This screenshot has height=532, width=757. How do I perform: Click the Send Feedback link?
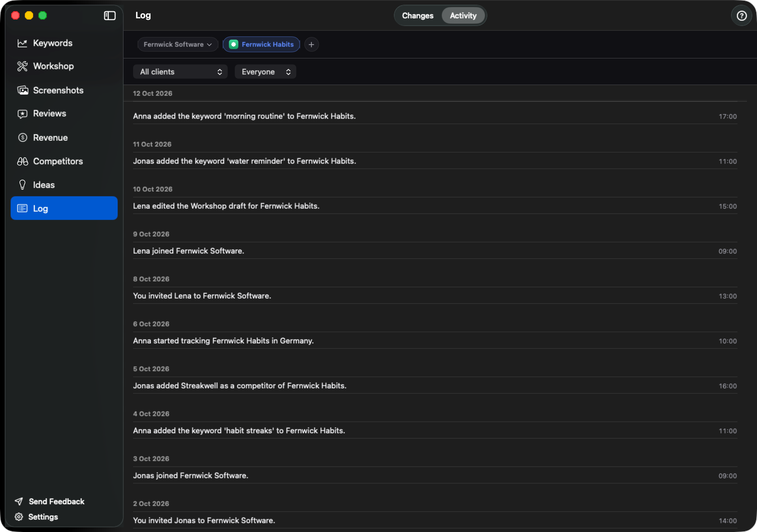pos(56,501)
